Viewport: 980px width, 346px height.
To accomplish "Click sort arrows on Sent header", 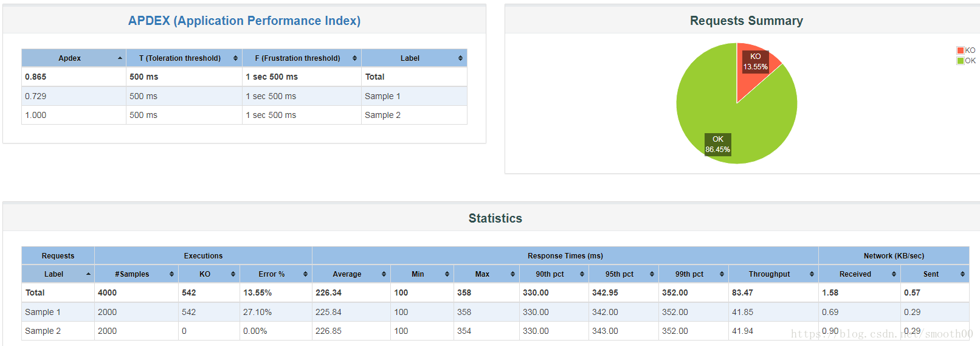I will tap(962, 274).
